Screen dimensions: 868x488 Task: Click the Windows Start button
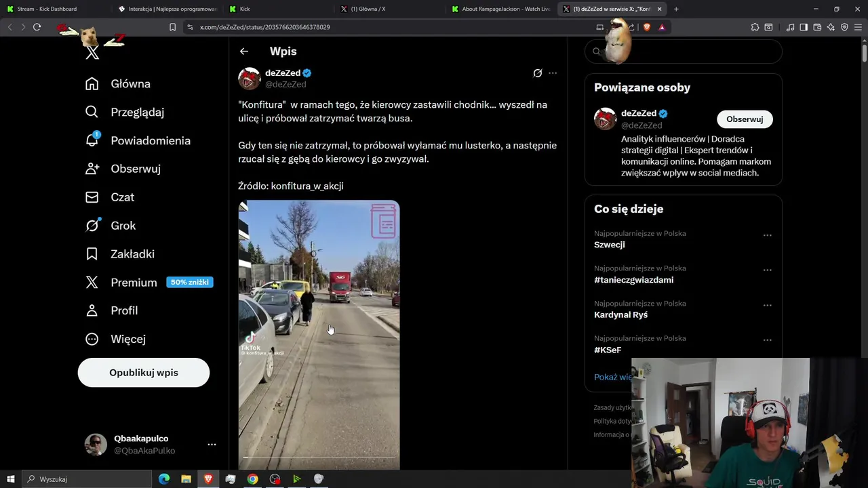pos(10,479)
